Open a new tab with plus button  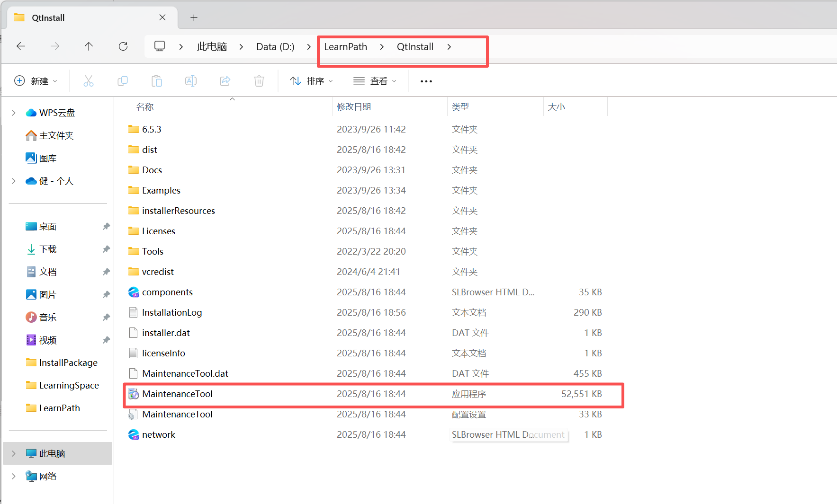tap(194, 18)
